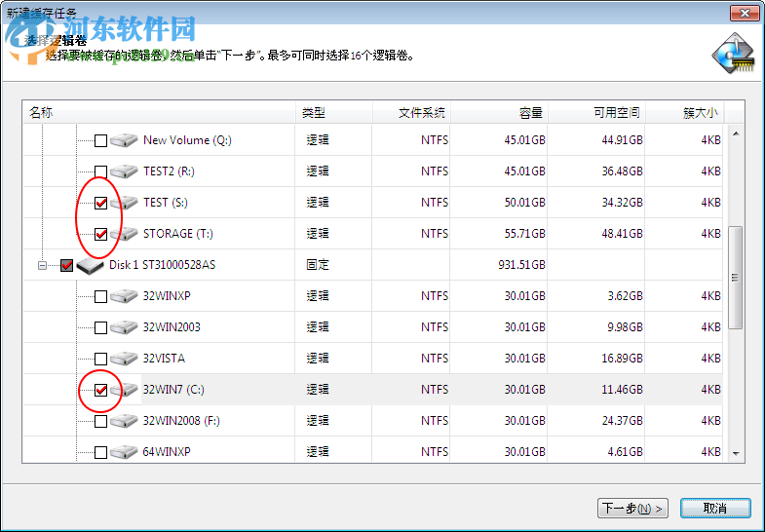Click the TEST (S:) drive icon
The height and width of the screenshot is (532, 765).
[124, 203]
